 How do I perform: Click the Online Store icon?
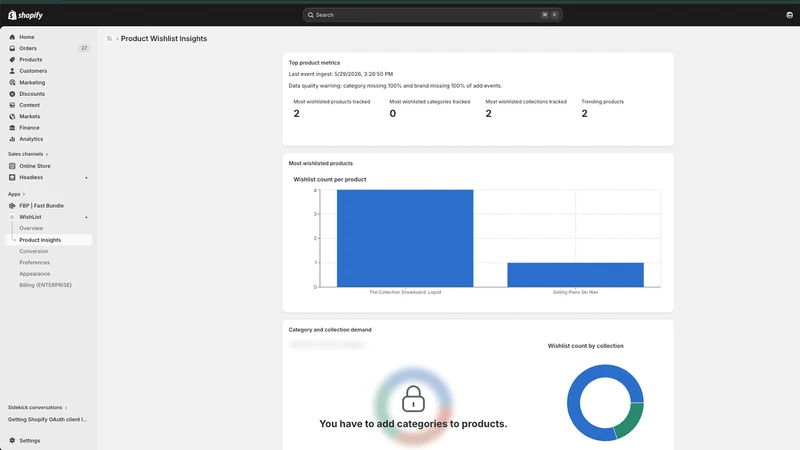pos(12,166)
